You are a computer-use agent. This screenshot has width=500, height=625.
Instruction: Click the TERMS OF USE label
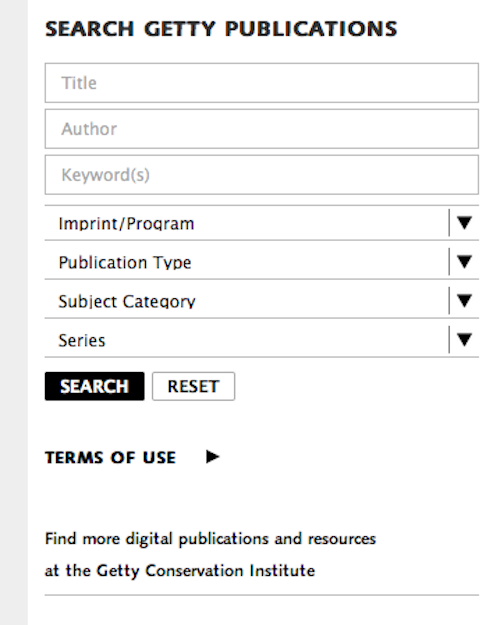click(110, 458)
